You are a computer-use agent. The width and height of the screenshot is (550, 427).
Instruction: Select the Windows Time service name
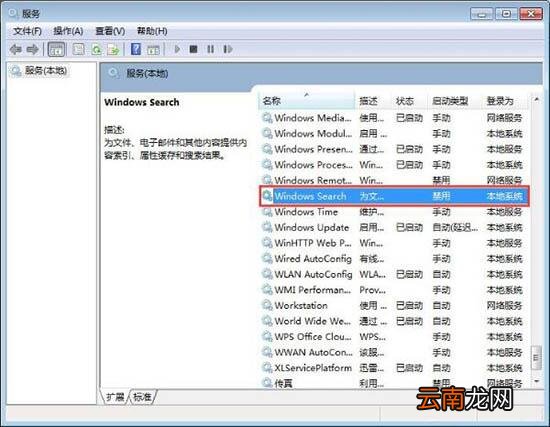(x=306, y=212)
